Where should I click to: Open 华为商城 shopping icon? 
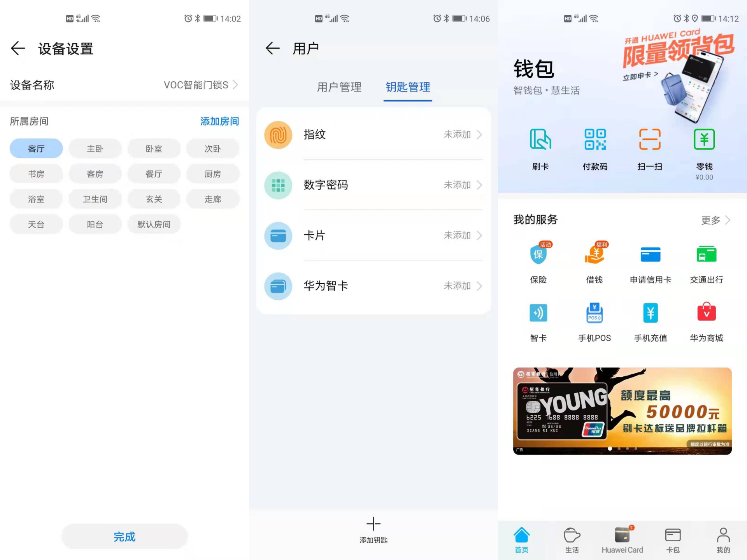(x=707, y=312)
